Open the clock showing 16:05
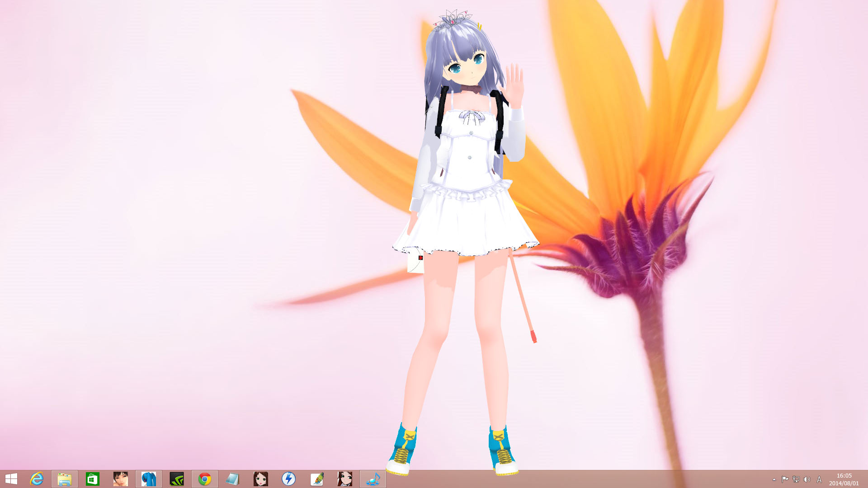 pyautogui.click(x=844, y=479)
